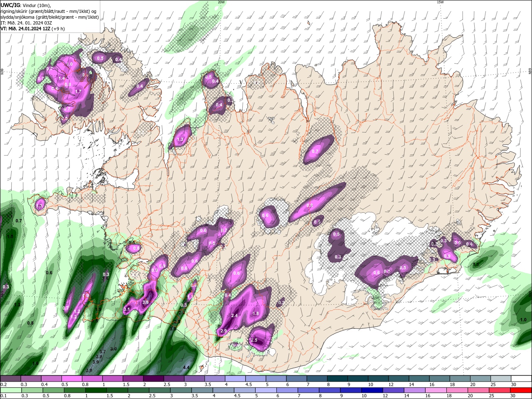The image size is (532, 399).
Task: Click the 'VT: Mið. 24.01.2024 12Z (+9 h)' line
Action: (32, 29)
